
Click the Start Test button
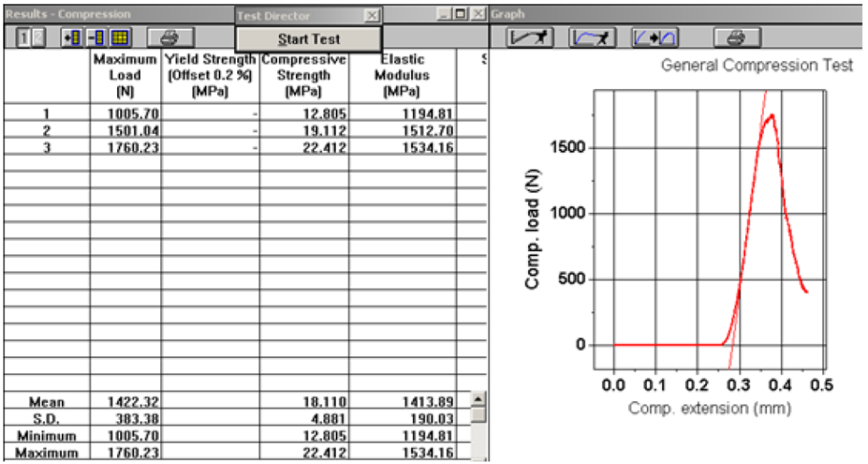click(x=309, y=39)
